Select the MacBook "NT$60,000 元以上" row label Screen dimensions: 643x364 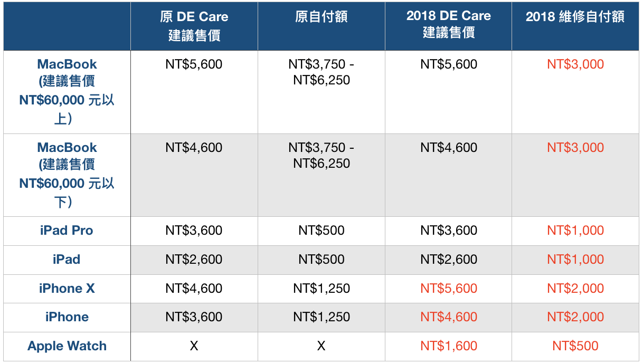(x=67, y=91)
